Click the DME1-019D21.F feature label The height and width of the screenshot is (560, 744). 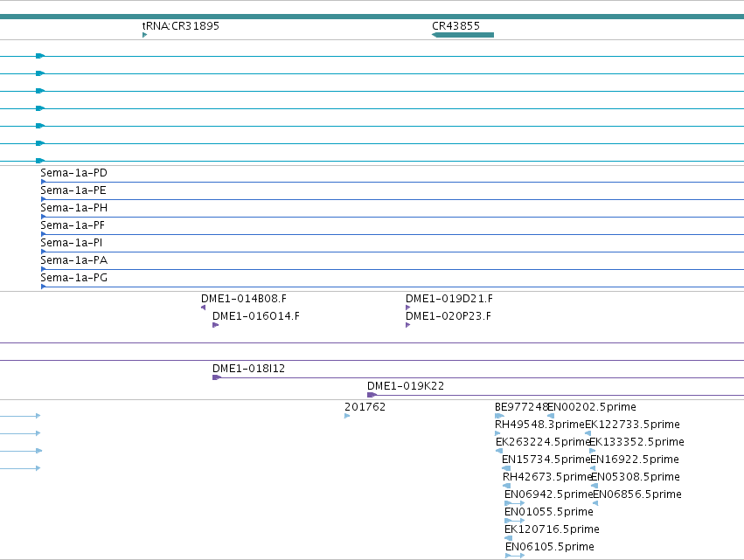click(x=448, y=299)
